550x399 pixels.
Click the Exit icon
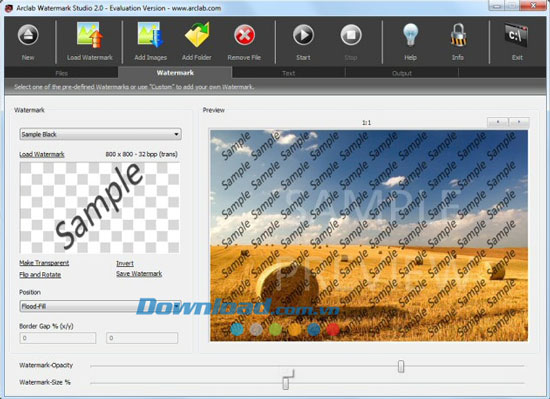516,35
